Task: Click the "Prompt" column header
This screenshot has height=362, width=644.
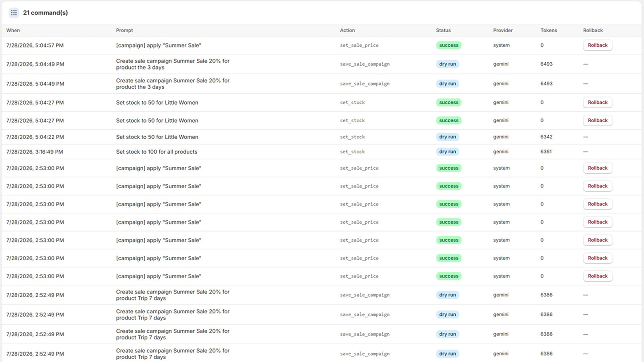Action: (x=124, y=30)
